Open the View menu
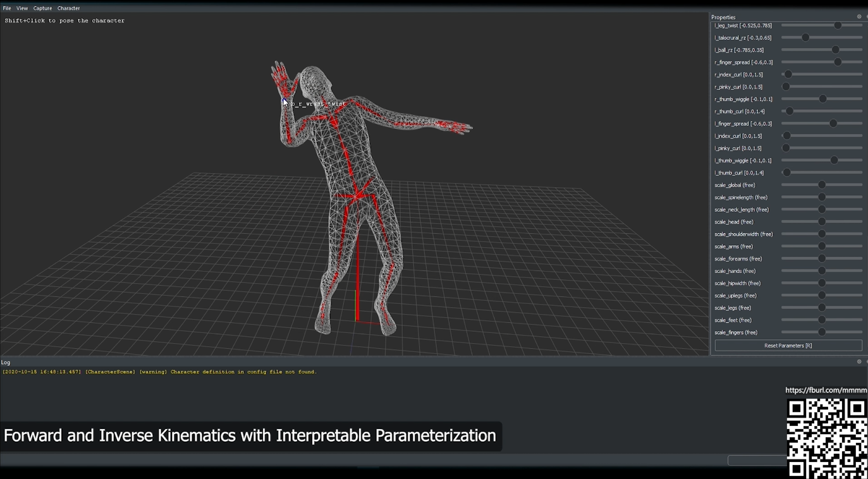The height and width of the screenshot is (479, 868). (22, 8)
